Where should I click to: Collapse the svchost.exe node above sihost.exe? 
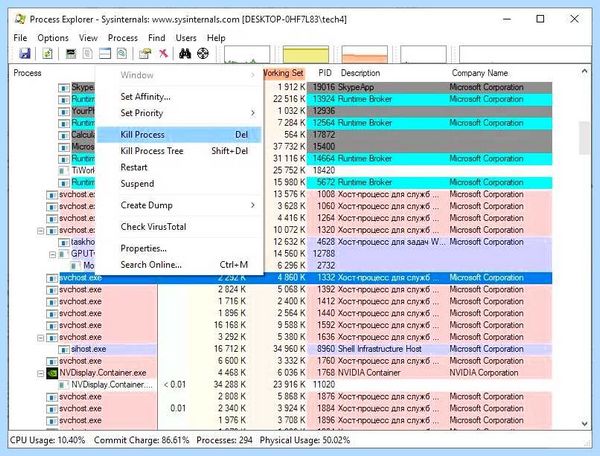tap(41, 338)
